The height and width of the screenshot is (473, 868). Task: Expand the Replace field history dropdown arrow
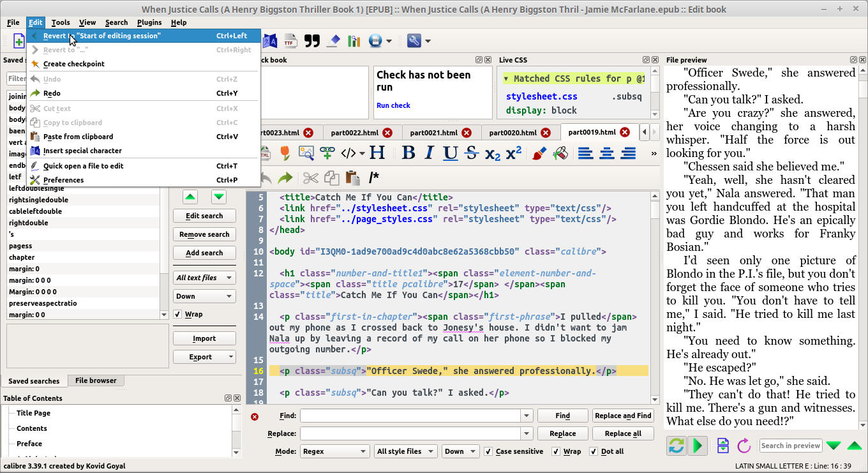coord(527,433)
